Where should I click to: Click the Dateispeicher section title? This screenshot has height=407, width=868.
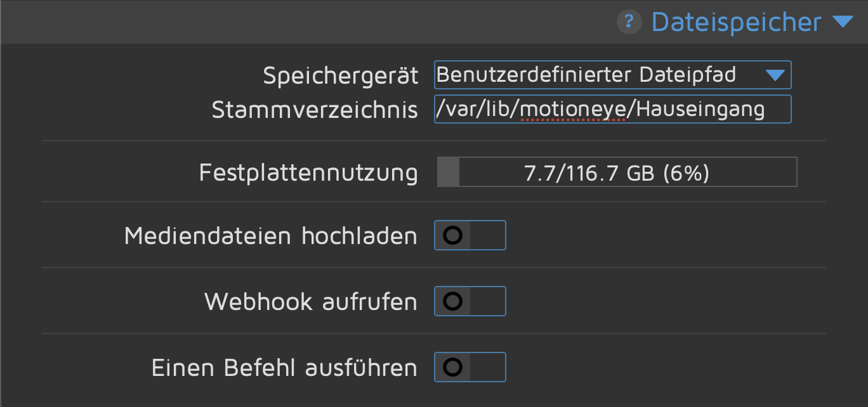(736, 22)
